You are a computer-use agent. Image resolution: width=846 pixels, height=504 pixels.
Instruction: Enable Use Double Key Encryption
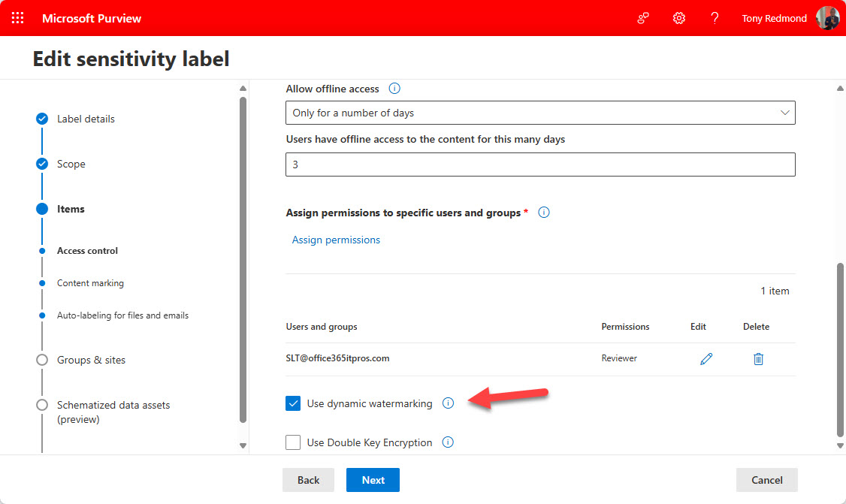[293, 442]
